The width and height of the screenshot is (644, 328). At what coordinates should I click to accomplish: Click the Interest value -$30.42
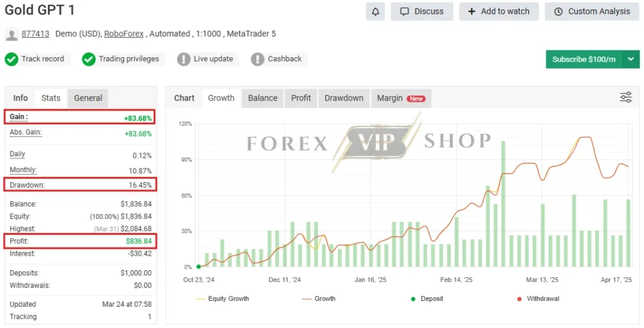click(x=140, y=254)
